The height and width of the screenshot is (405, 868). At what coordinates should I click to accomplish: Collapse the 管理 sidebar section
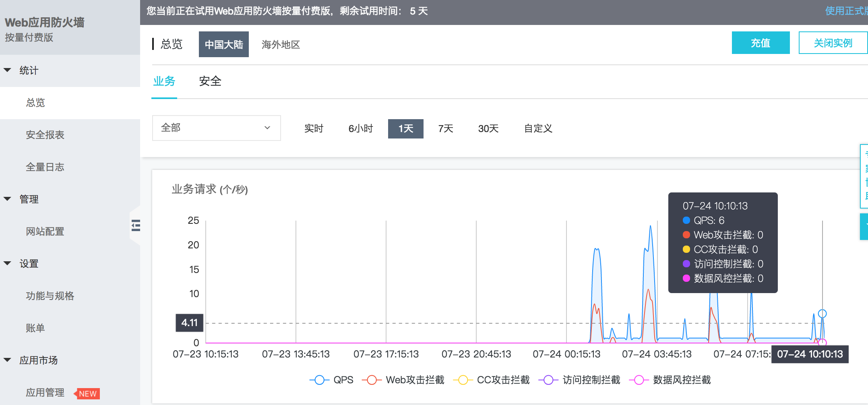click(28, 199)
